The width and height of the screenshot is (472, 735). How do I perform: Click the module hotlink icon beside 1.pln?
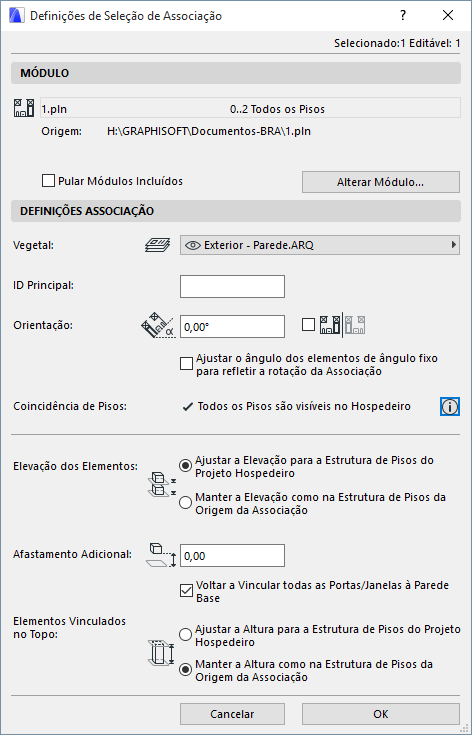[x=23, y=108]
